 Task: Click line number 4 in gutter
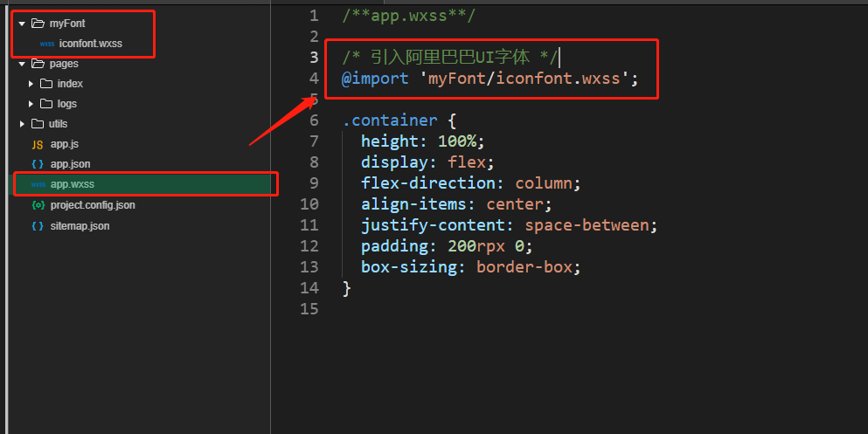tap(314, 79)
